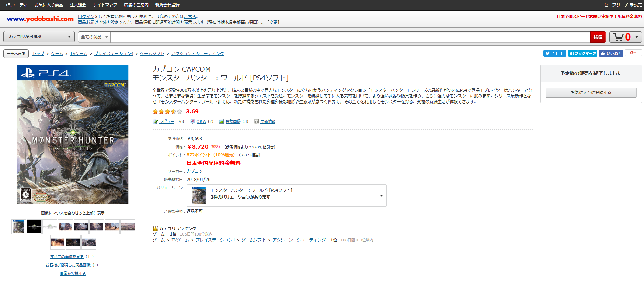Click the 3.69 rating score
This screenshot has height=282, width=644.
pos(192,111)
